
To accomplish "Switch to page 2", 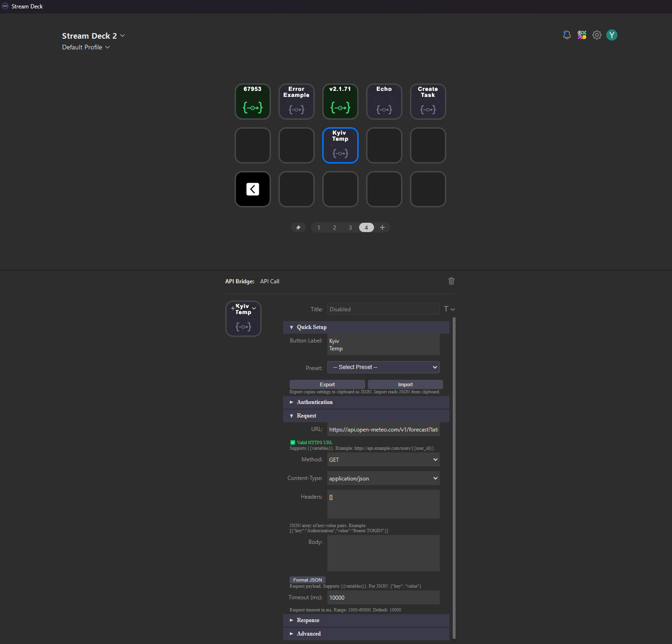I will (x=334, y=227).
